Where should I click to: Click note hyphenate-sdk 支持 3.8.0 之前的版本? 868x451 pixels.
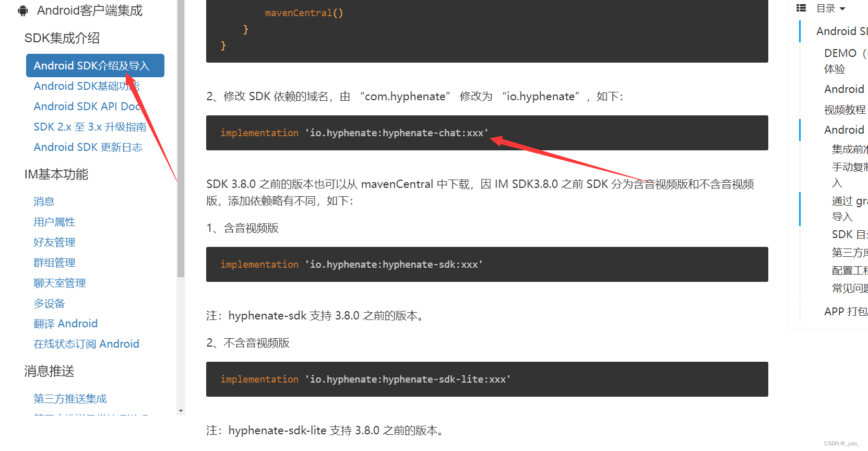[317, 316]
